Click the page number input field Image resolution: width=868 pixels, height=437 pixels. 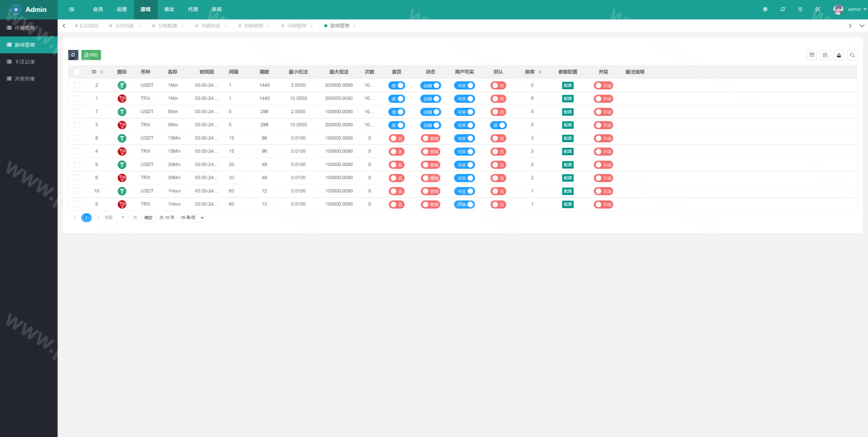(123, 218)
